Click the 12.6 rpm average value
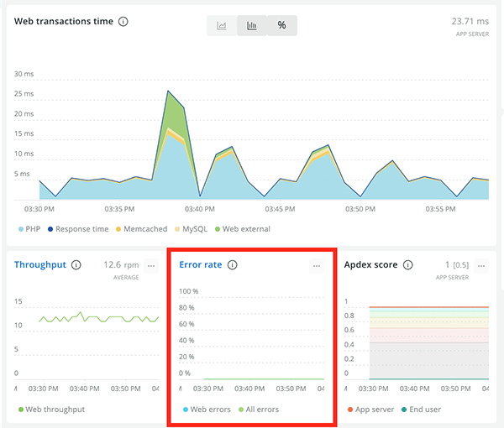 (121, 265)
